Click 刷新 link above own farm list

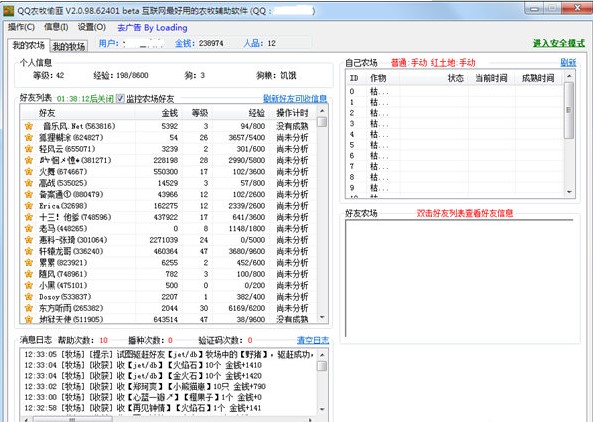(568, 62)
